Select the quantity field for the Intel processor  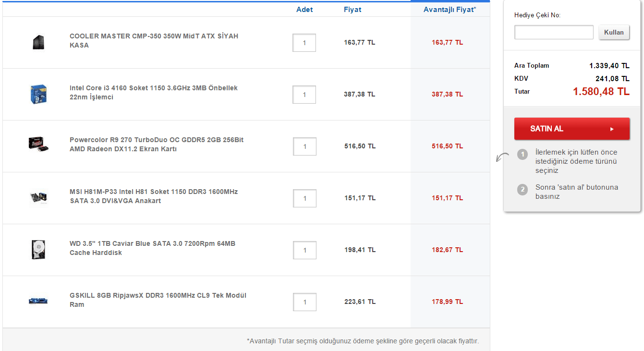(304, 95)
